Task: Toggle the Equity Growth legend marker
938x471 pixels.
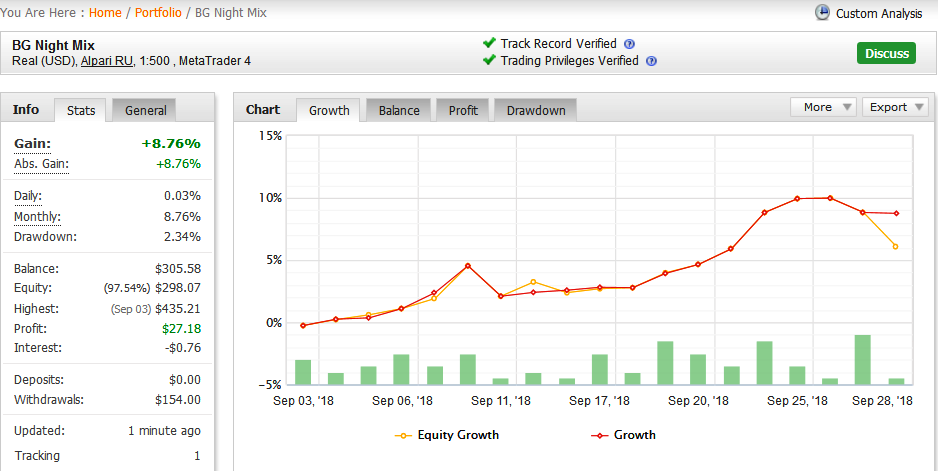Action: 403,436
